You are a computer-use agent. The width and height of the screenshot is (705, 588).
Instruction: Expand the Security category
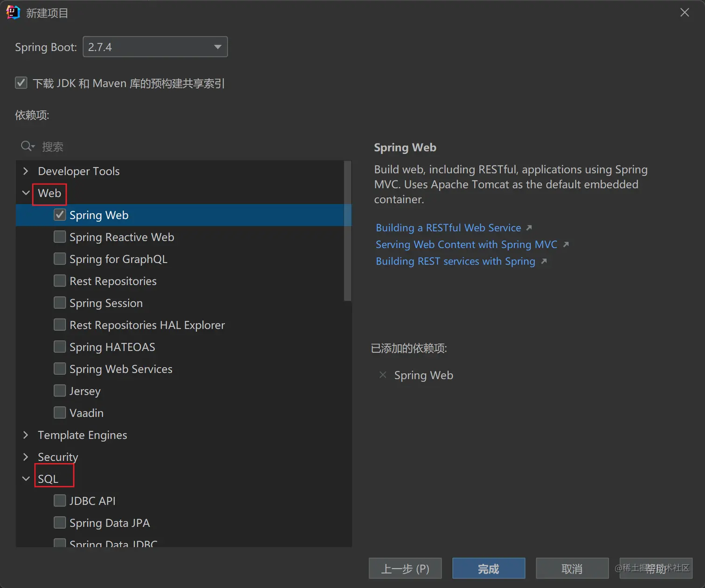pos(26,457)
